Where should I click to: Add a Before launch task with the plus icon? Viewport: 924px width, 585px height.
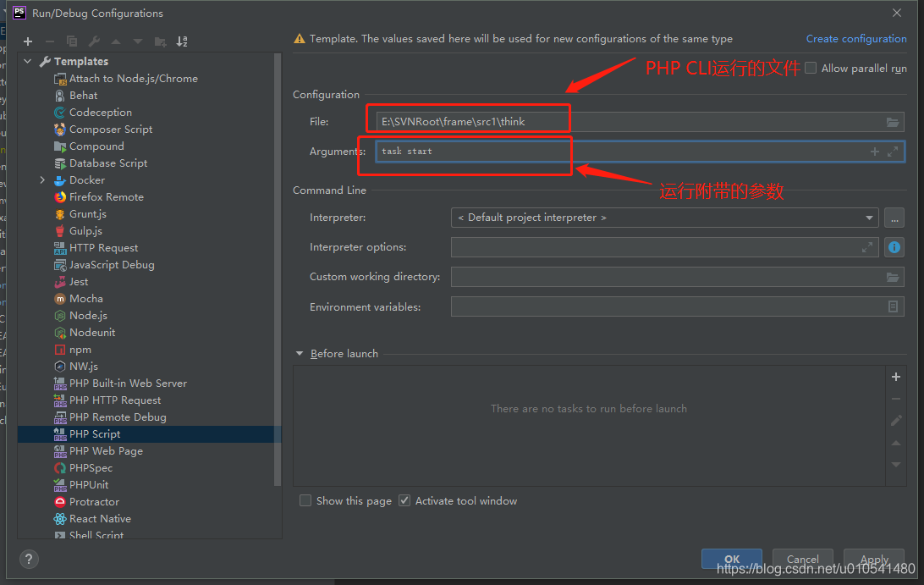pyautogui.click(x=896, y=377)
